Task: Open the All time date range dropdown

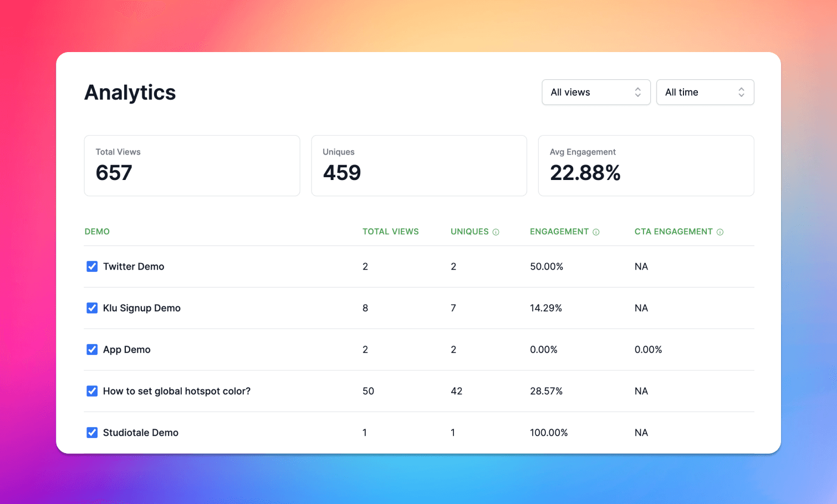Action: click(x=705, y=92)
